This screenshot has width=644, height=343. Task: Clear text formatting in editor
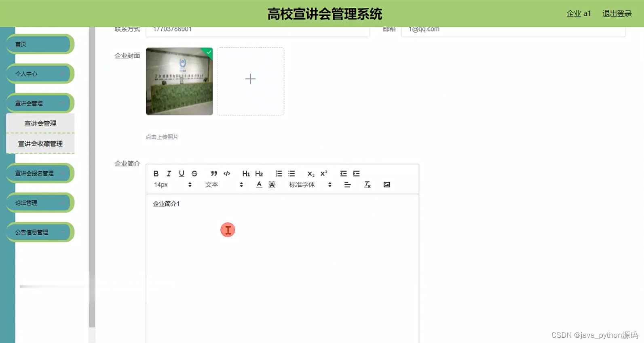(367, 185)
